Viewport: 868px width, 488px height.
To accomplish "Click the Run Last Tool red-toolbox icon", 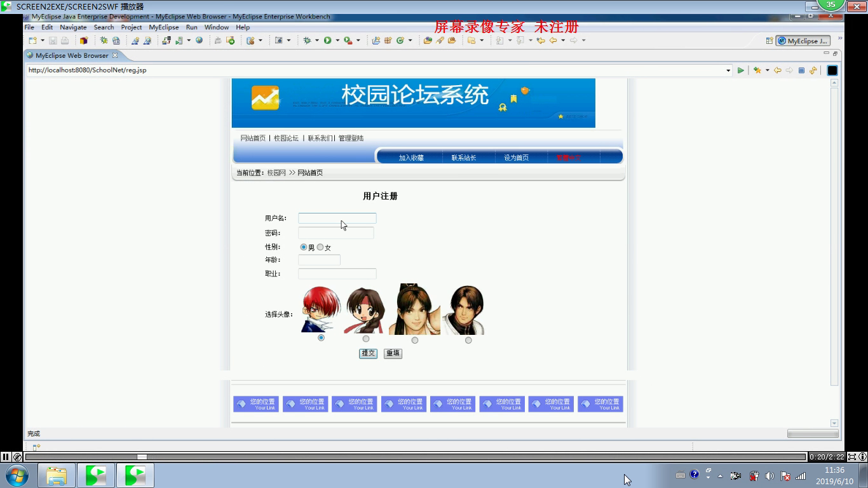I will coord(348,40).
